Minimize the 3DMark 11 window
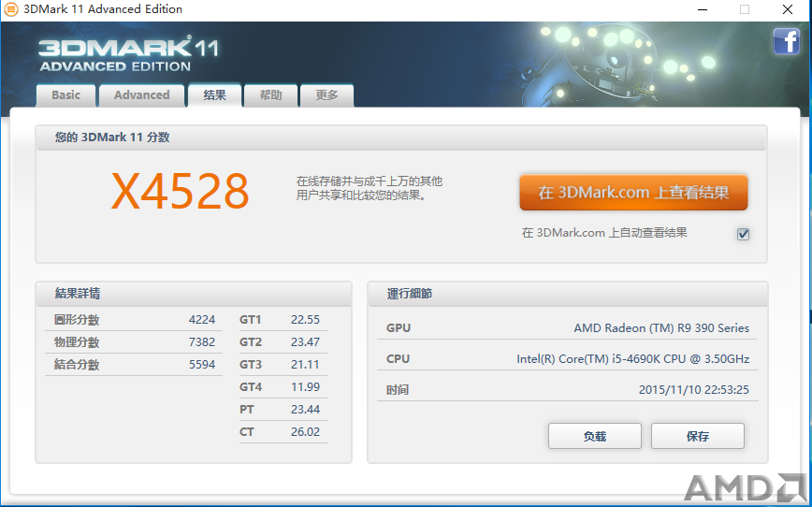This screenshot has height=507, width=812. pos(703,9)
